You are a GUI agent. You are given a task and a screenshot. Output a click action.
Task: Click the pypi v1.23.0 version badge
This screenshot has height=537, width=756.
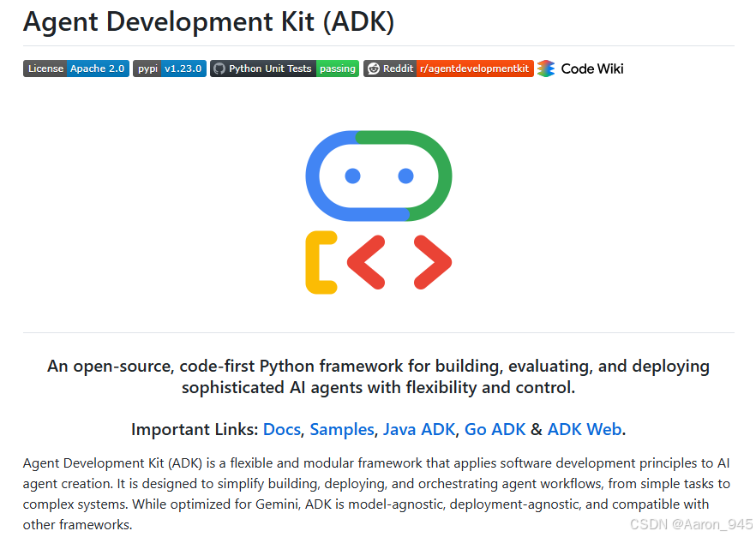(170, 69)
